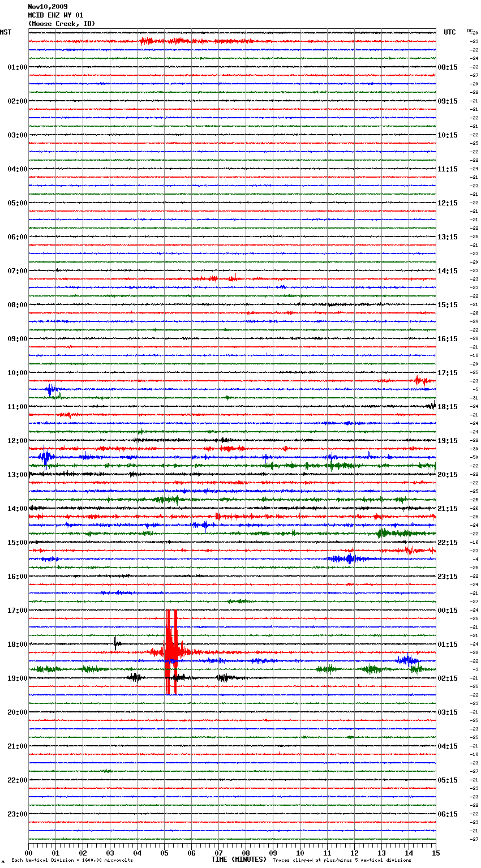481x868 pixels.
Task: Select the '05' minute tick label
Action: coord(165,853)
